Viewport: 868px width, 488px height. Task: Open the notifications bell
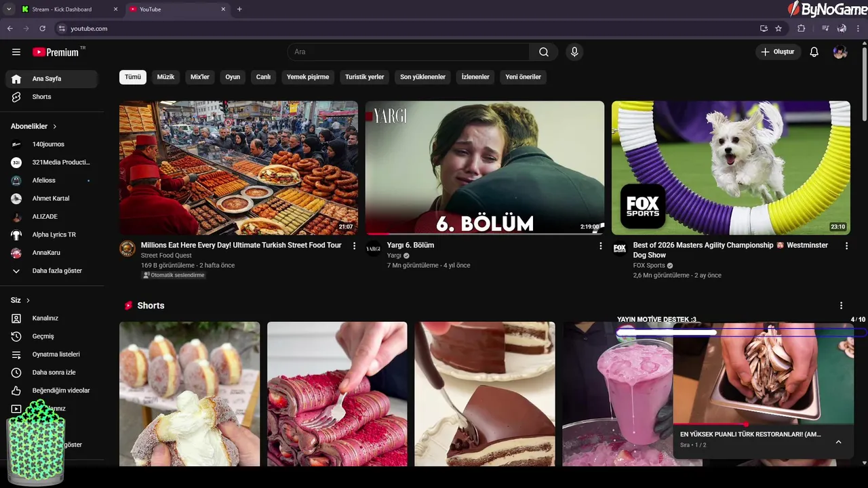(814, 52)
